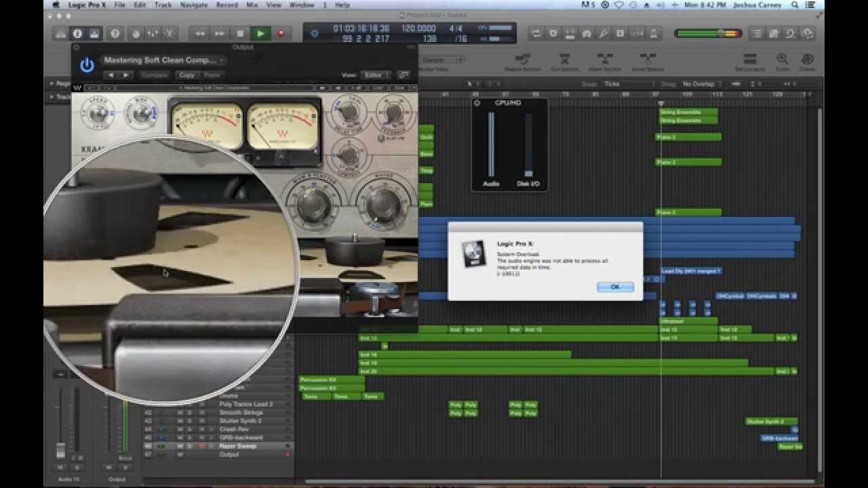Toggle Count-in 1234 button

click(x=637, y=33)
